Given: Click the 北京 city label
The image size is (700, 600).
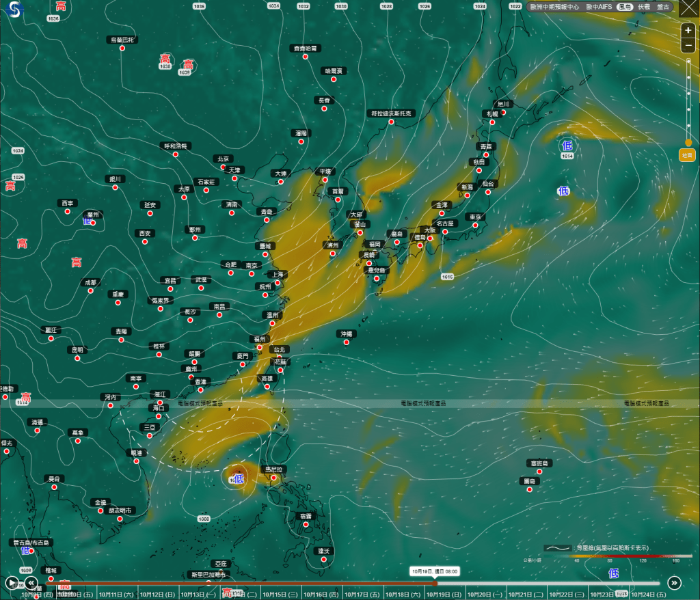Looking at the screenshot, I should 223,159.
